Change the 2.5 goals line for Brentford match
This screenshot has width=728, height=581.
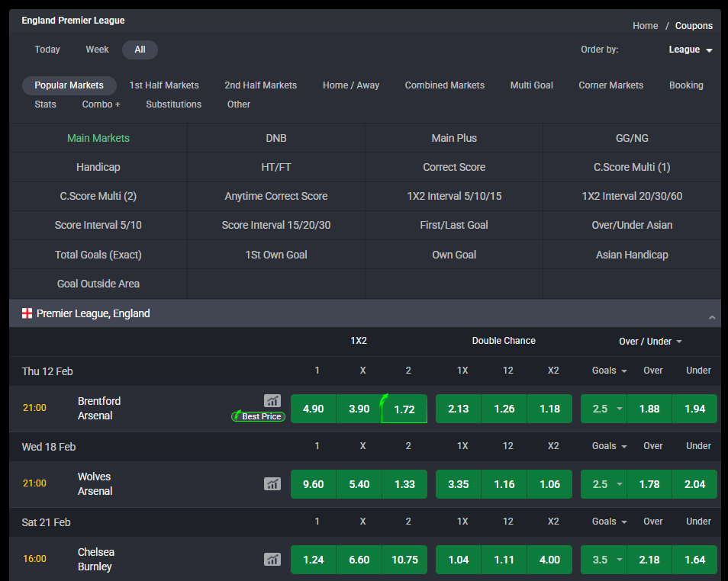[x=604, y=409]
